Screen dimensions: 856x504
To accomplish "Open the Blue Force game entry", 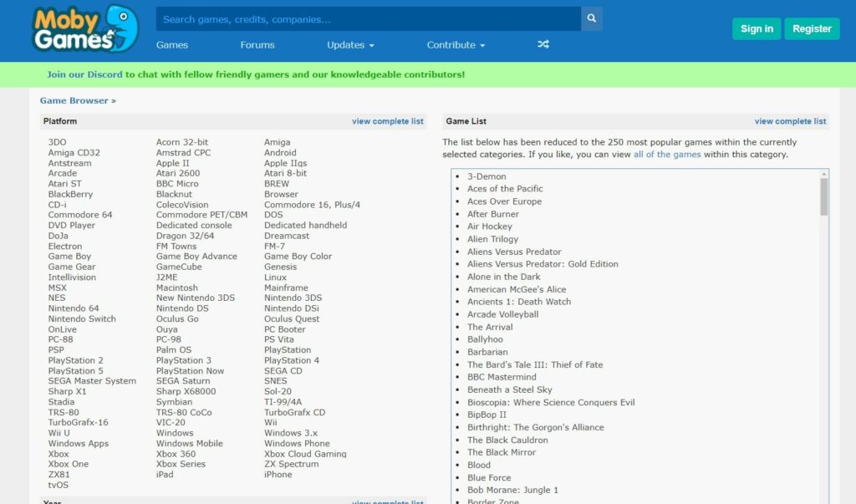I will point(489,478).
